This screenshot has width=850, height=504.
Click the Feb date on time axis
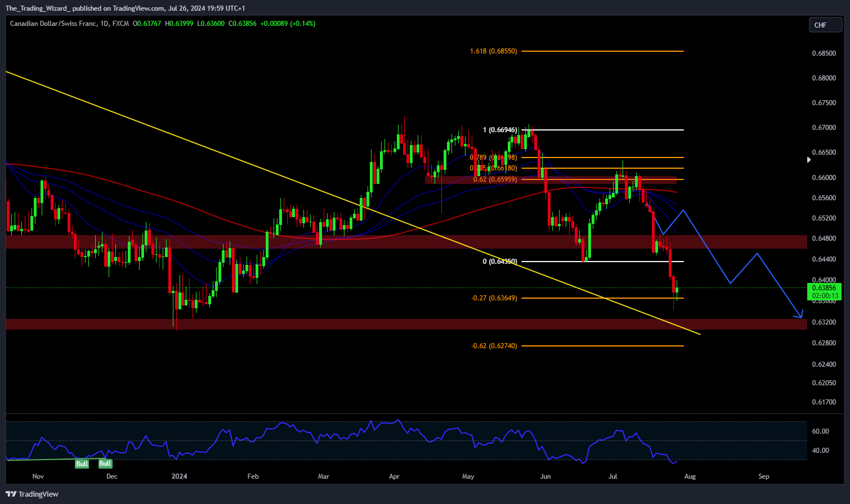coord(253,476)
